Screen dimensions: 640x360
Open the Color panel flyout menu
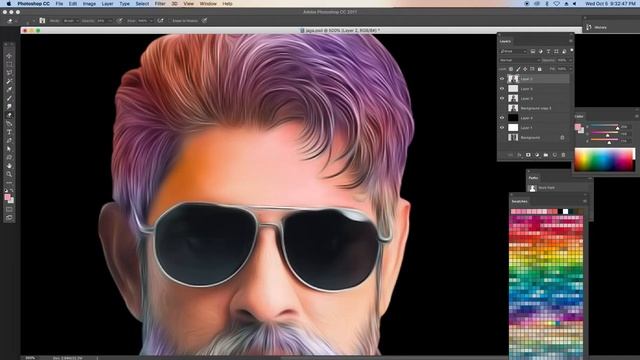coord(636,116)
